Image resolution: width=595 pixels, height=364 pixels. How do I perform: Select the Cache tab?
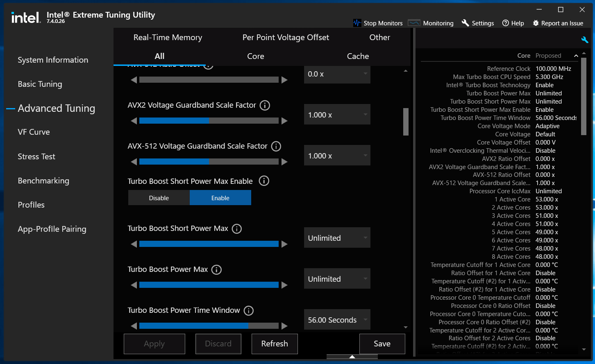358,56
